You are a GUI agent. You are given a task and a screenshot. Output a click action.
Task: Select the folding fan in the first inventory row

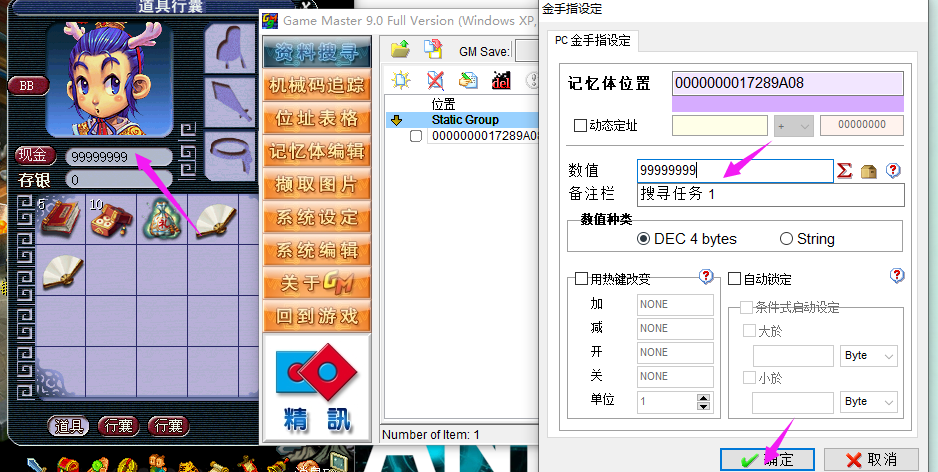click(215, 220)
